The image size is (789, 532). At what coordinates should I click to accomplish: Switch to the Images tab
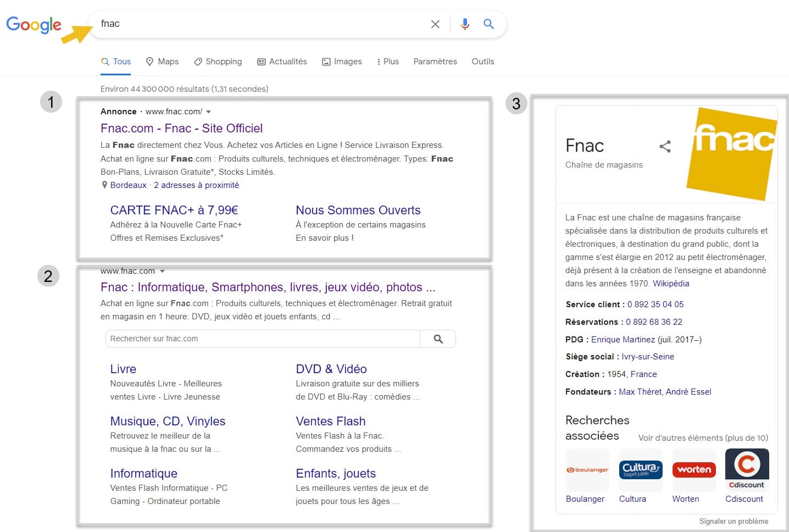342,62
